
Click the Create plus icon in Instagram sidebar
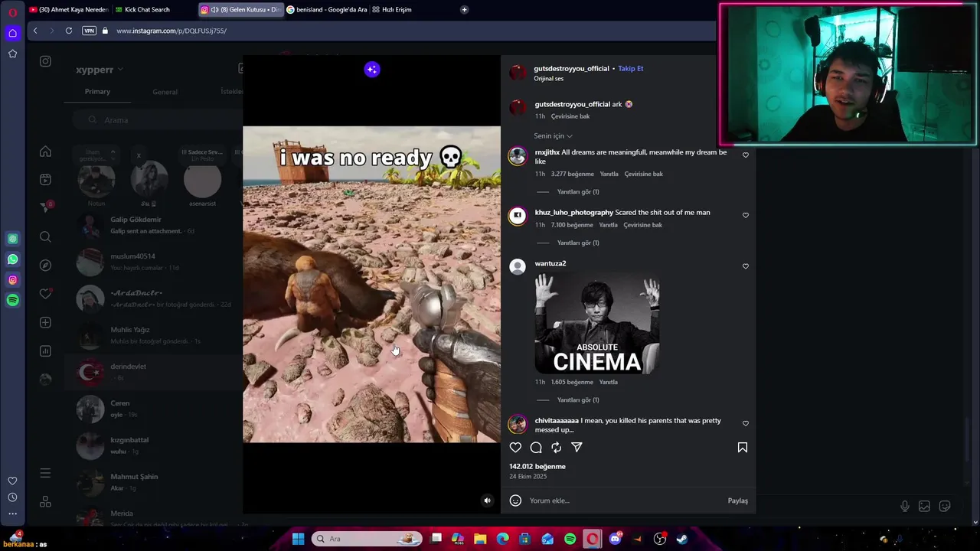[x=45, y=323]
